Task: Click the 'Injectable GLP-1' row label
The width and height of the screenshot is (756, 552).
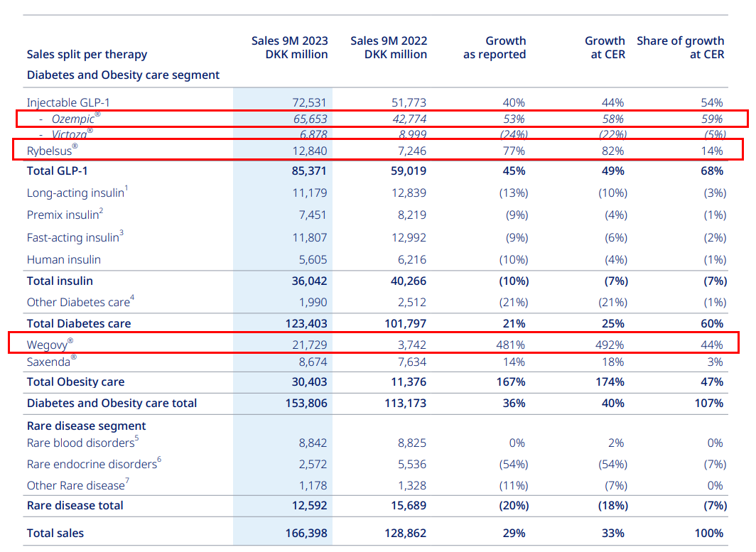Action: [x=68, y=103]
